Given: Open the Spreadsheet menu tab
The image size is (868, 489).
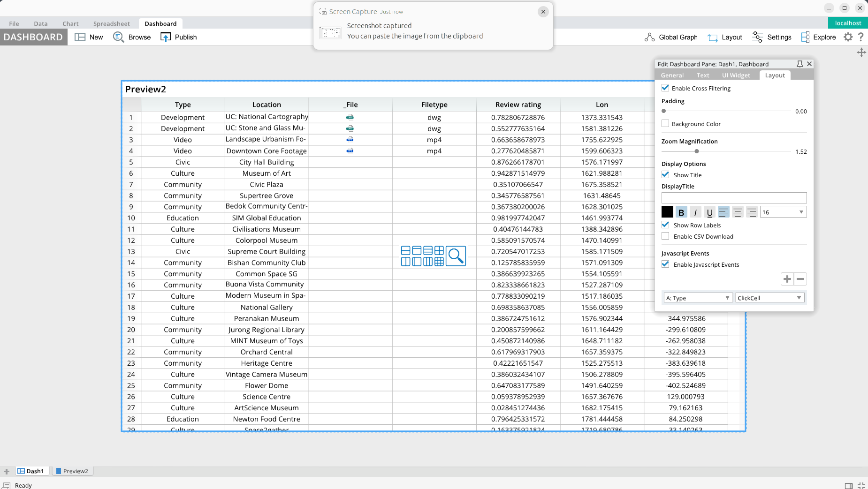Looking at the screenshot, I should pos(111,24).
